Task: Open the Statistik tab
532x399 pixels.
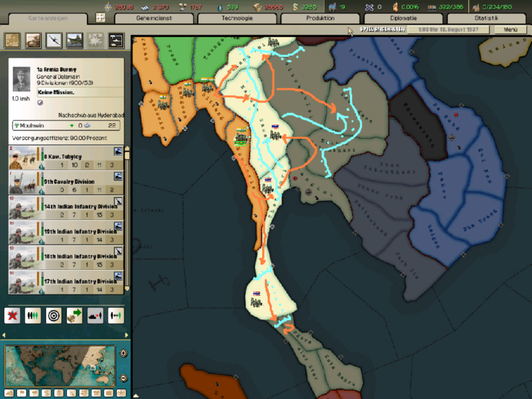Action: (x=487, y=19)
